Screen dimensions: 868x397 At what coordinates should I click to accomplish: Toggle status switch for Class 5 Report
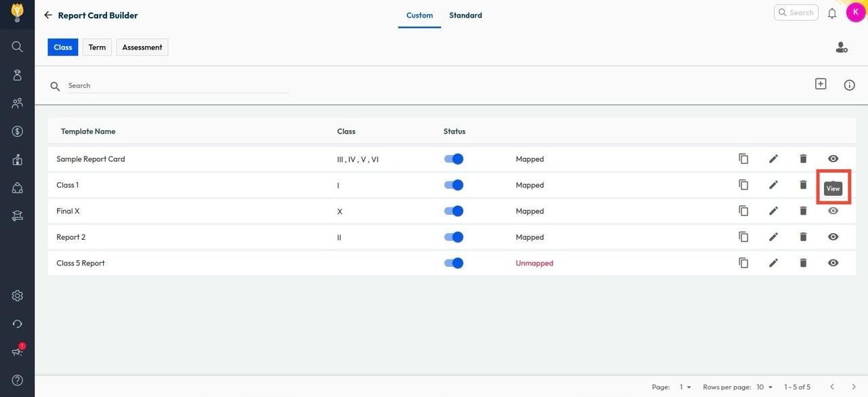click(454, 264)
